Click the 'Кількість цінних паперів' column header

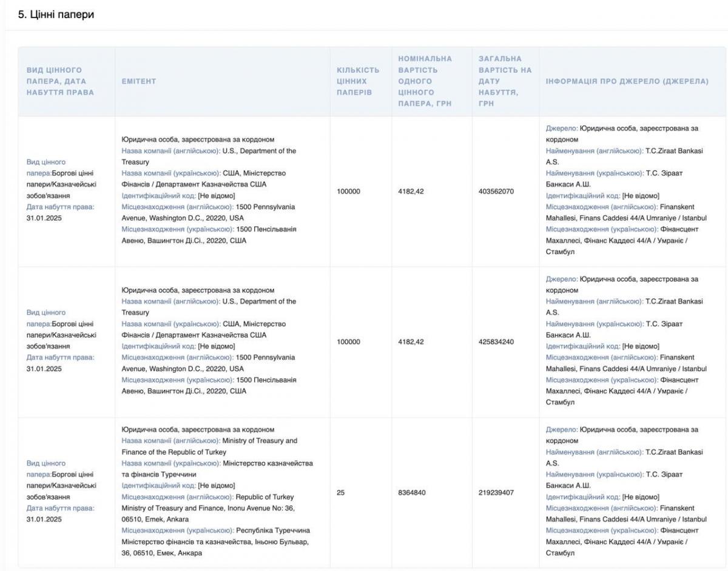click(x=358, y=81)
